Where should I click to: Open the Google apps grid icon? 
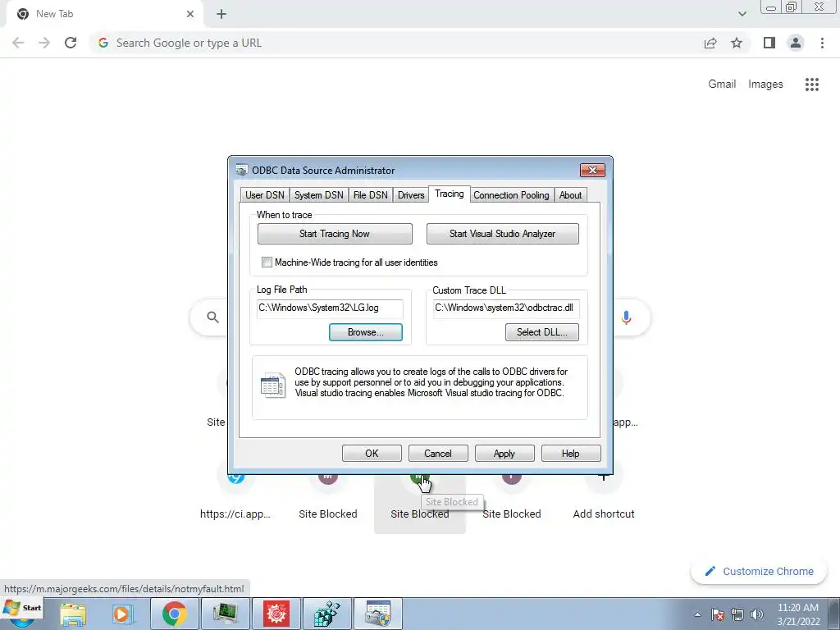pyautogui.click(x=811, y=84)
